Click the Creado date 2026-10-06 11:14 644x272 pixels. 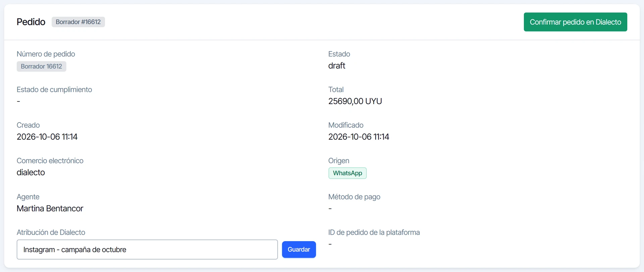point(47,137)
